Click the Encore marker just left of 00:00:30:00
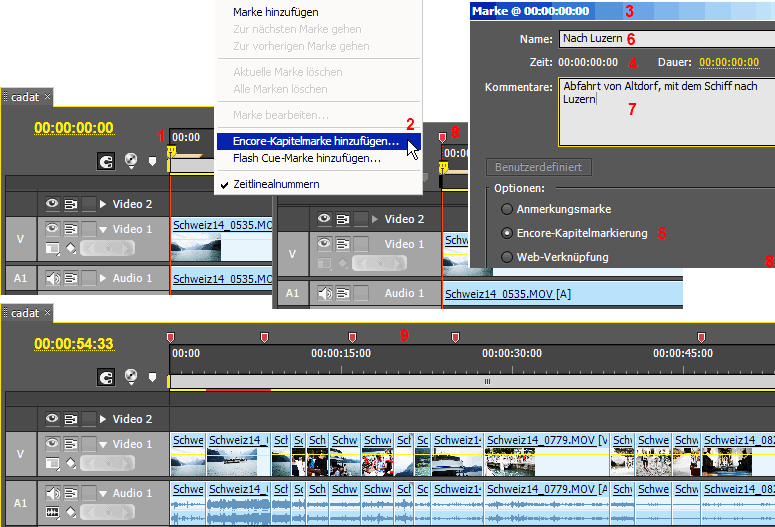The image size is (775, 527). pyautogui.click(x=455, y=338)
